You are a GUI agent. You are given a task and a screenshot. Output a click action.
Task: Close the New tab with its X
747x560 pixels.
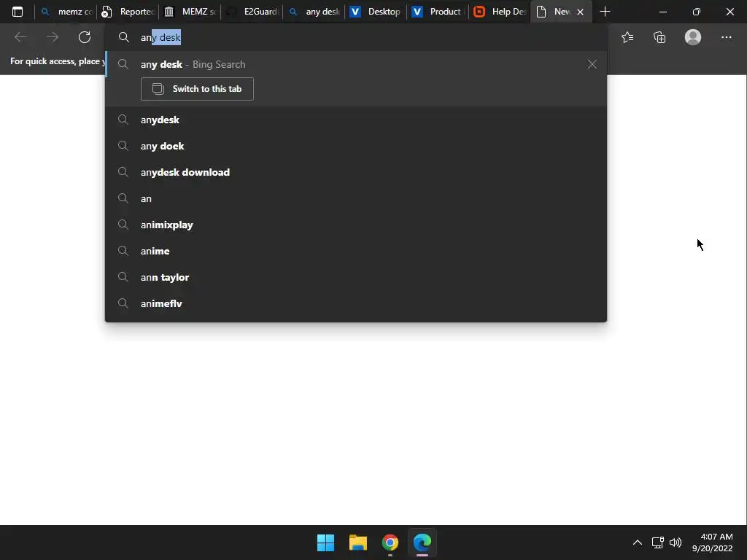[580, 12]
